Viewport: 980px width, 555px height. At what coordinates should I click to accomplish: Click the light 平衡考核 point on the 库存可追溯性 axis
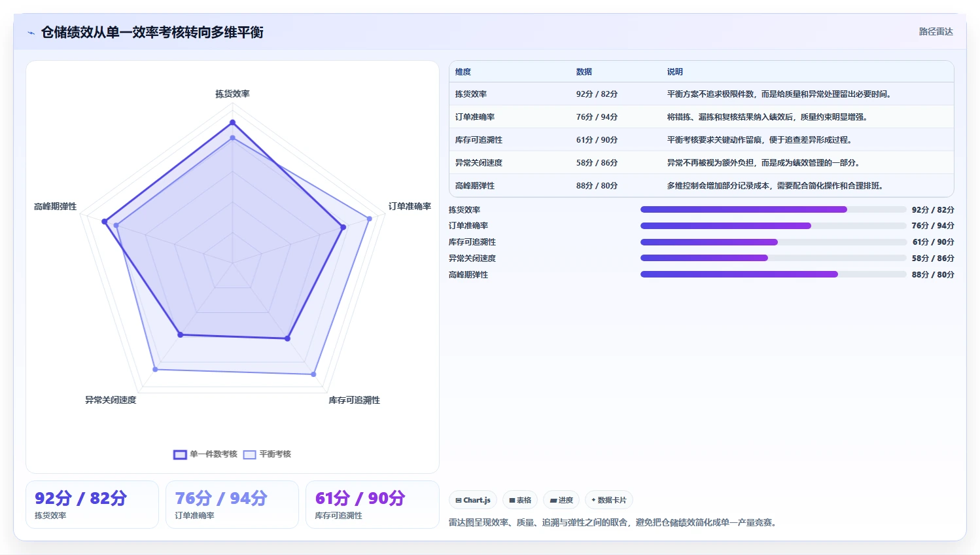[x=313, y=374]
